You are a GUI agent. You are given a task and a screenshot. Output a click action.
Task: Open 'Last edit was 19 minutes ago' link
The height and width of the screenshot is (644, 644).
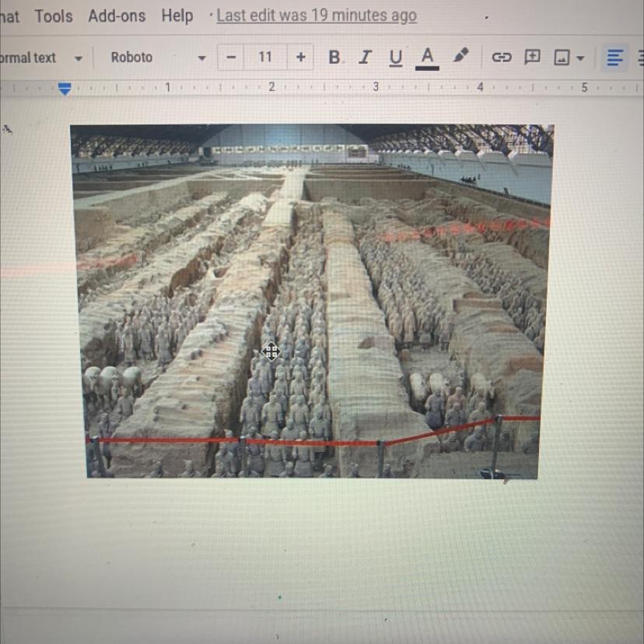pos(317,16)
